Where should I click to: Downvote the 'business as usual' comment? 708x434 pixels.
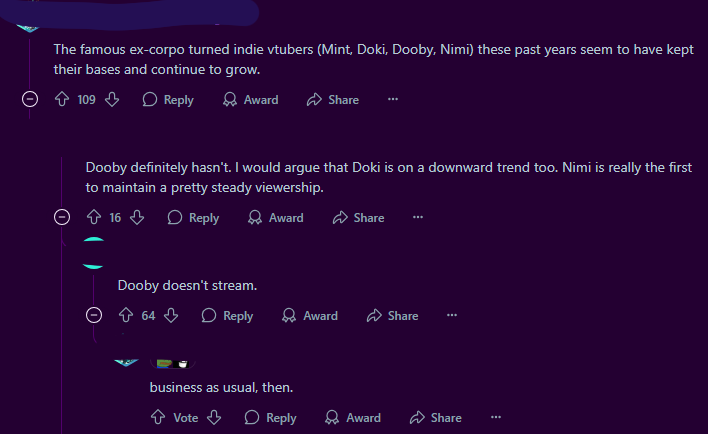coord(213,418)
